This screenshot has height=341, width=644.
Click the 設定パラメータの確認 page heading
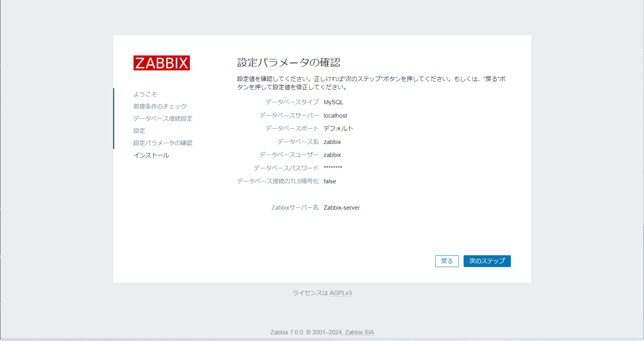pos(288,63)
